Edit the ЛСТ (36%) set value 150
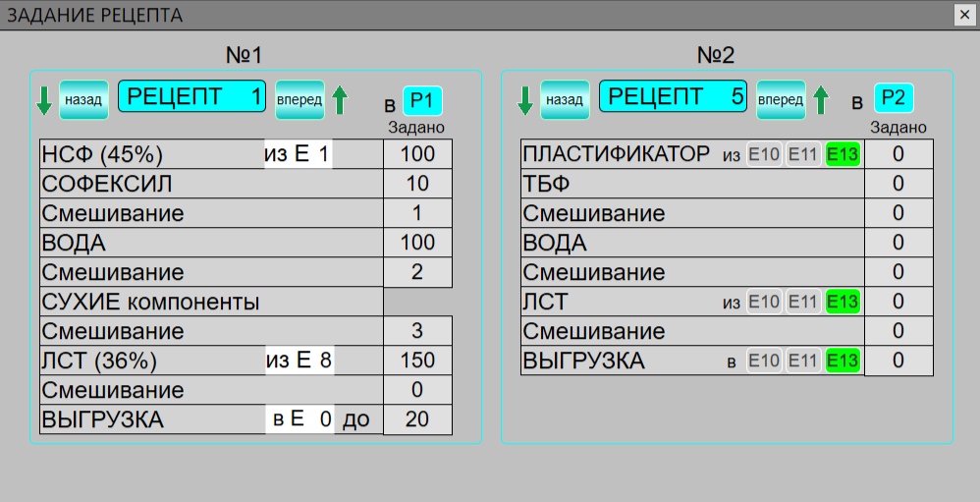This screenshot has height=502, width=980. click(417, 361)
